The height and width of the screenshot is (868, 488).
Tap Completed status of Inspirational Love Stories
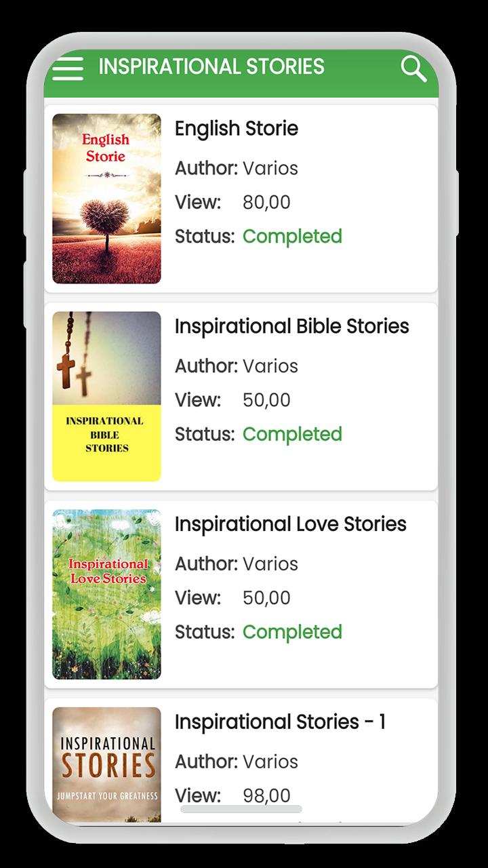pyautogui.click(x=292, y=633)
